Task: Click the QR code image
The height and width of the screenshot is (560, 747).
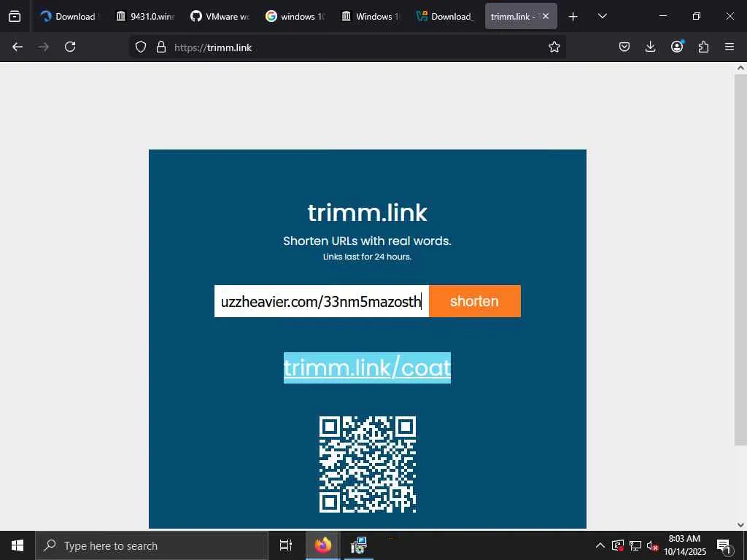Action: pos(368,464)
